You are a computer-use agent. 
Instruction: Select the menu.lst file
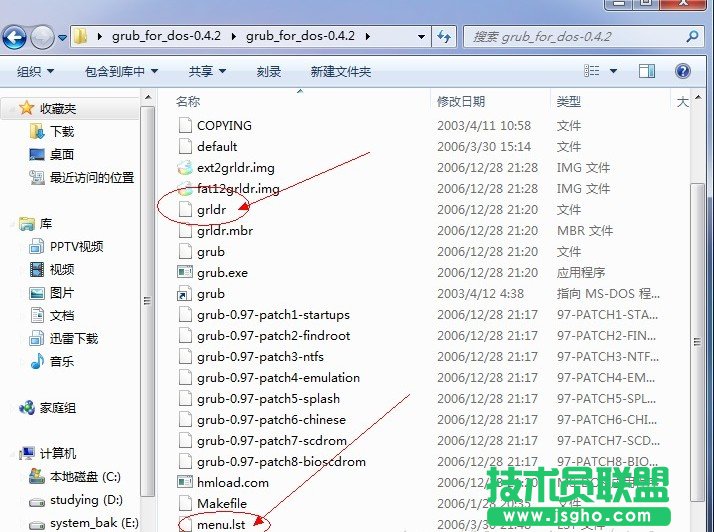pyautogui.click(x=221, y=524)
